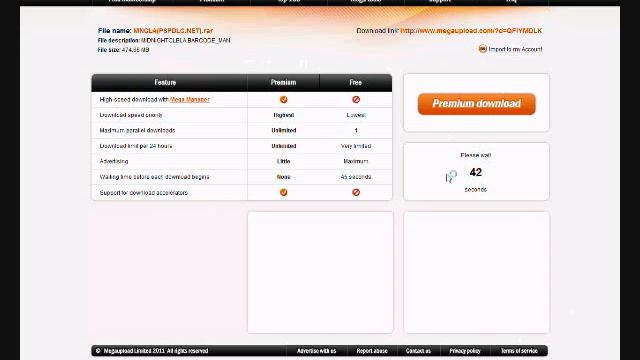Viewport: 640px width, 360px height.
Task: Click the MNCLA(PSPDLC.NET).rar file name
Action: (173, 31)
